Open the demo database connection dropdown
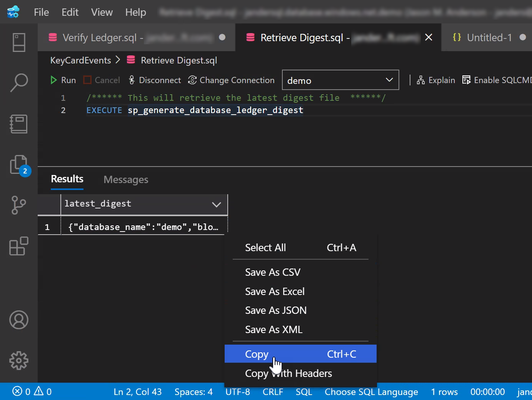 tap(340, 80)
